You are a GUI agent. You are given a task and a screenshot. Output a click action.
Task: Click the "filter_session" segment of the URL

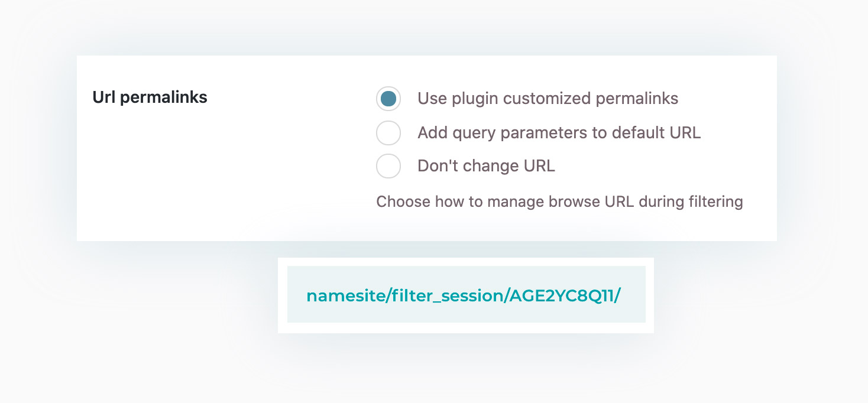pos(447,296)
